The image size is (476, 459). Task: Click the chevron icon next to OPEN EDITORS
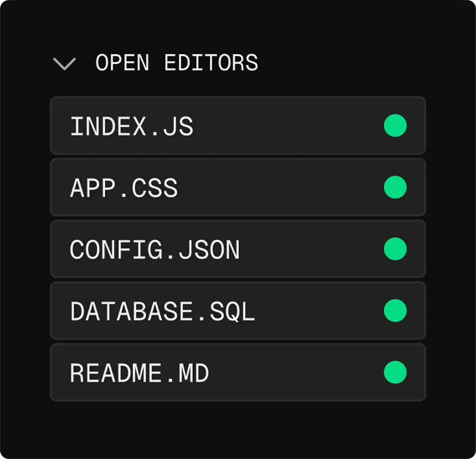tap(64, 63)
